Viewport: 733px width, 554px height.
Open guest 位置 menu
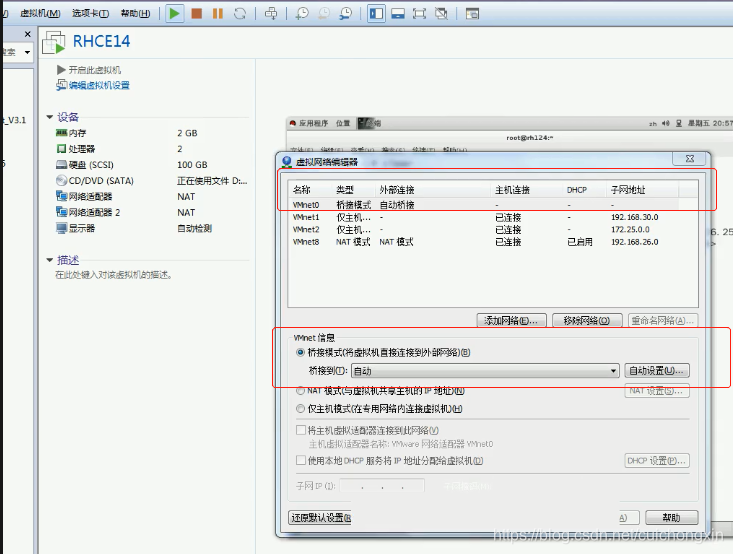tap(343, 123)
